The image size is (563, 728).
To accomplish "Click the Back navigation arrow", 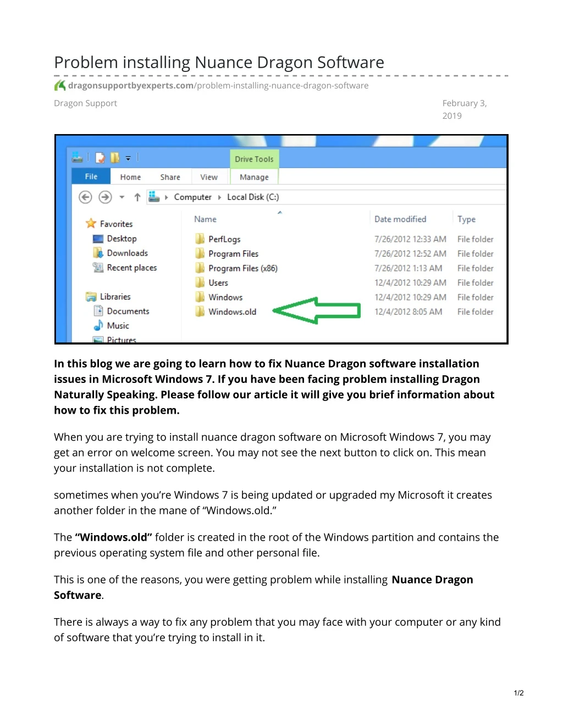I will pyautogui.click(x=85, y=197).
